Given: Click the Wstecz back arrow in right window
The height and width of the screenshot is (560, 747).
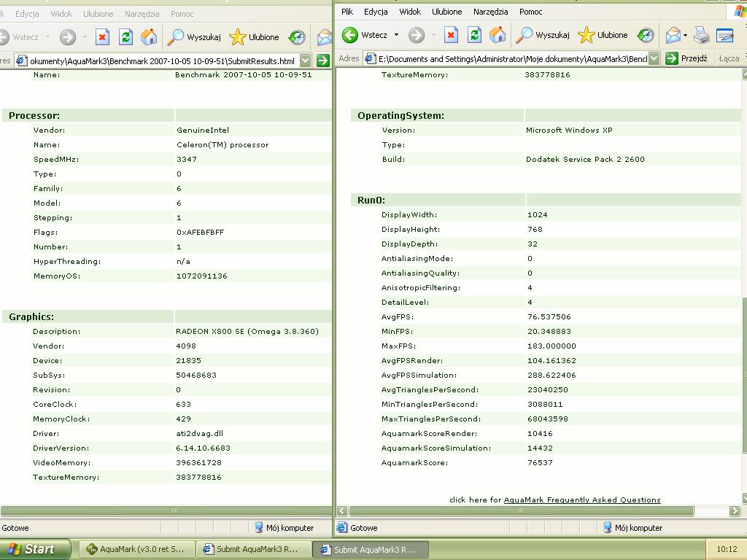Looking at the screenshot, I should (350, 35).
